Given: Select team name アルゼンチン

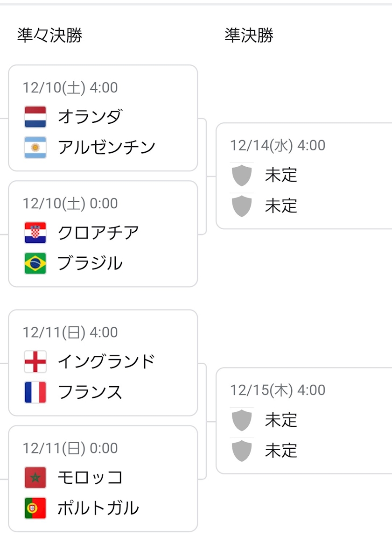Looking at the screenshot, I should tap(106, 148).
